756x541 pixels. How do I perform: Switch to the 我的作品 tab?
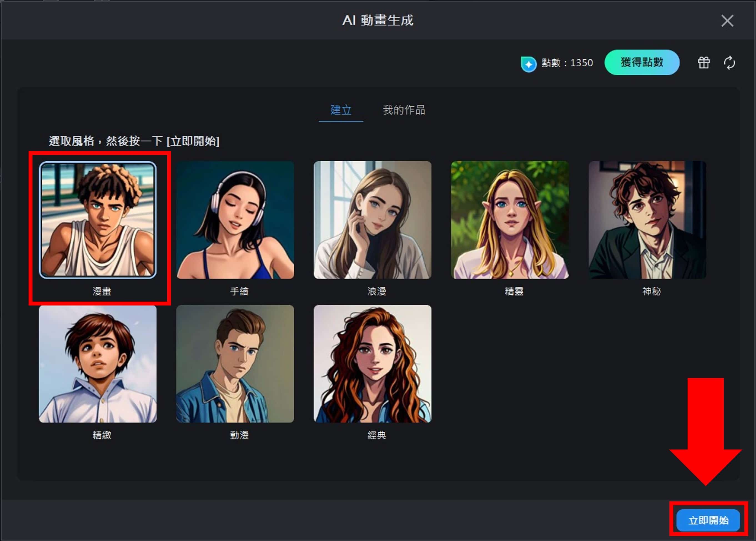[405, 111]
